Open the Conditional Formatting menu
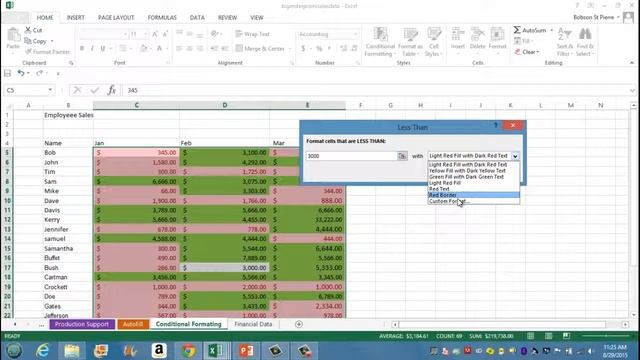This screenshot has height=360, width=640. coord(380,42)
